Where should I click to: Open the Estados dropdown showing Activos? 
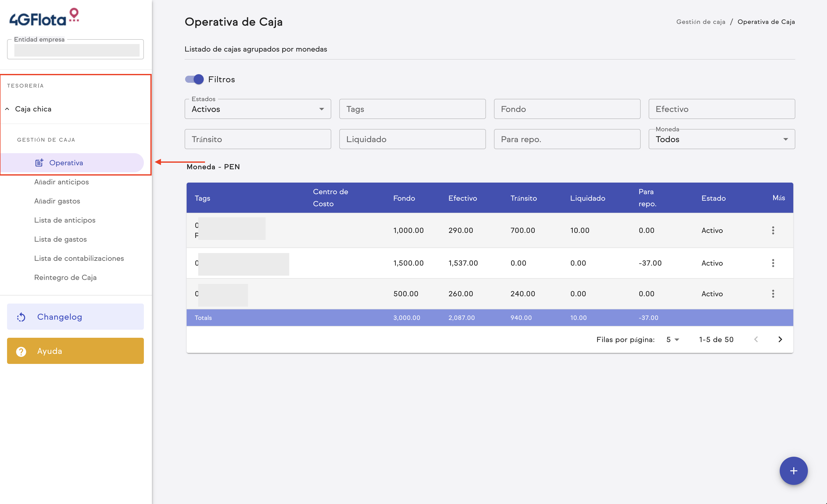coord(257,109)
